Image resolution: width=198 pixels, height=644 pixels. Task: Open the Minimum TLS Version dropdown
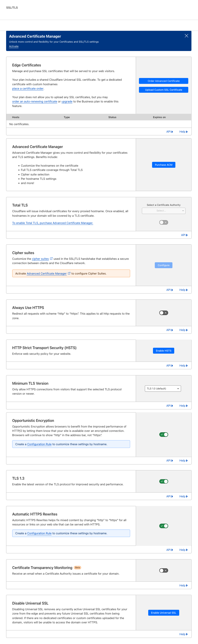tap(163, 389)
